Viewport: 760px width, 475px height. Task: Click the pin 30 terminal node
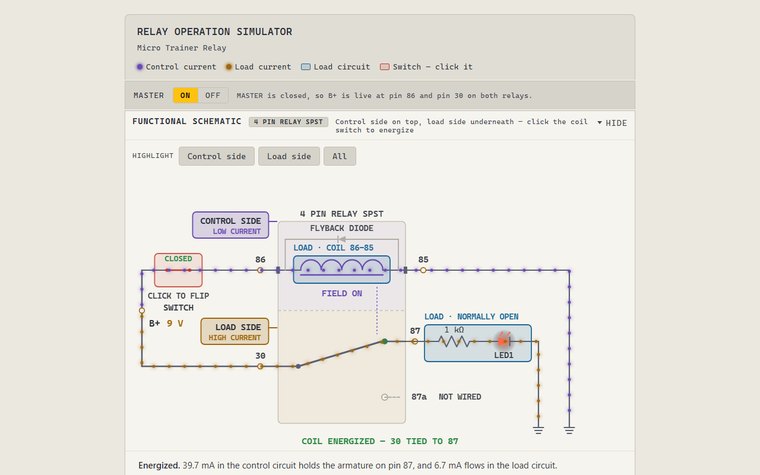(260, 366)
